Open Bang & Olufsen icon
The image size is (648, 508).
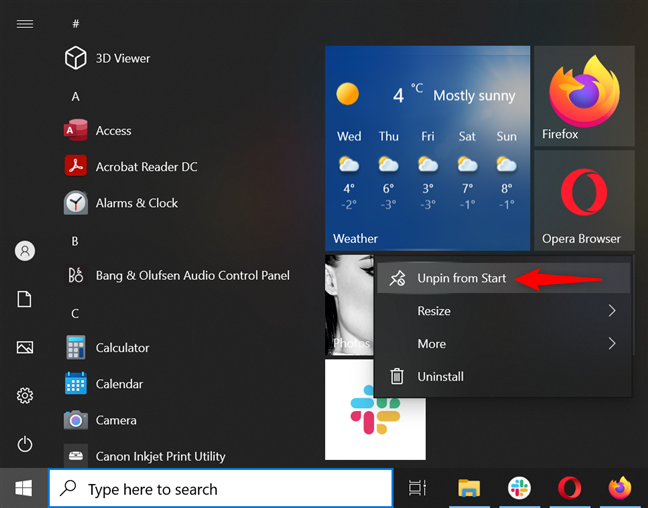(76, 275)
